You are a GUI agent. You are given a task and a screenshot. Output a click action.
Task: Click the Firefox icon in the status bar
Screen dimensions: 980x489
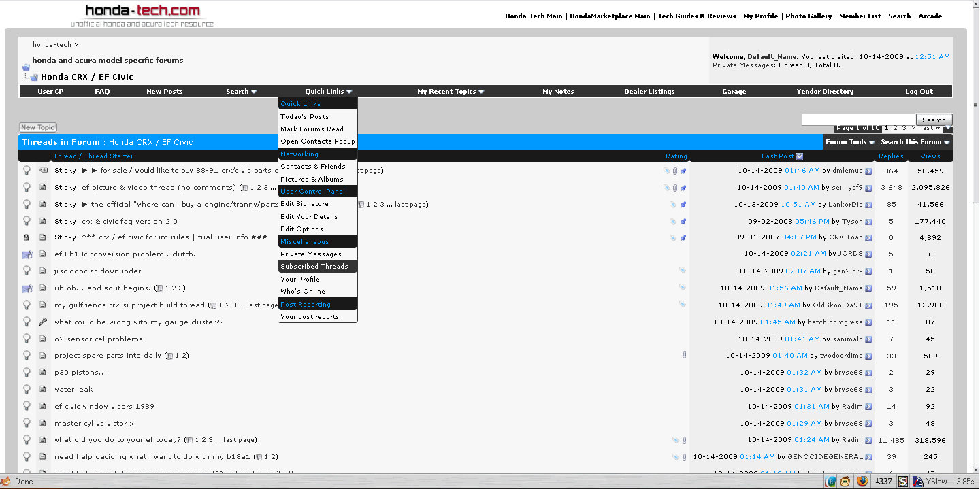862,482
